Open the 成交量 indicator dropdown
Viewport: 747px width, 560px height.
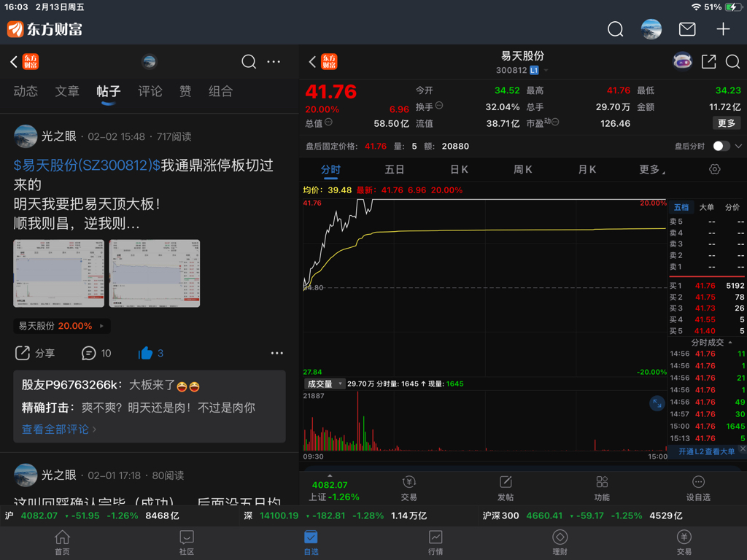coord(324,384)
